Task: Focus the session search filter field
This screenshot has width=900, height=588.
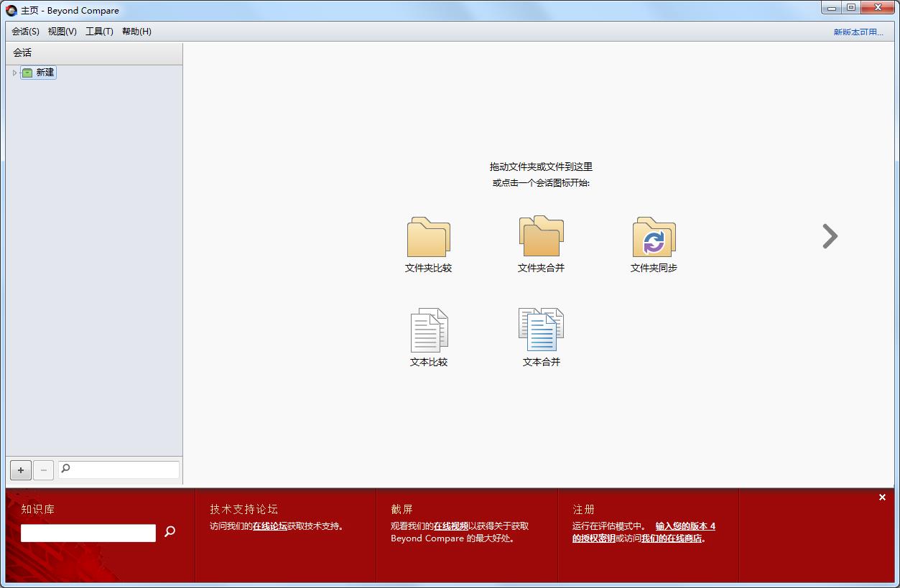Action: tap(119, 470)
